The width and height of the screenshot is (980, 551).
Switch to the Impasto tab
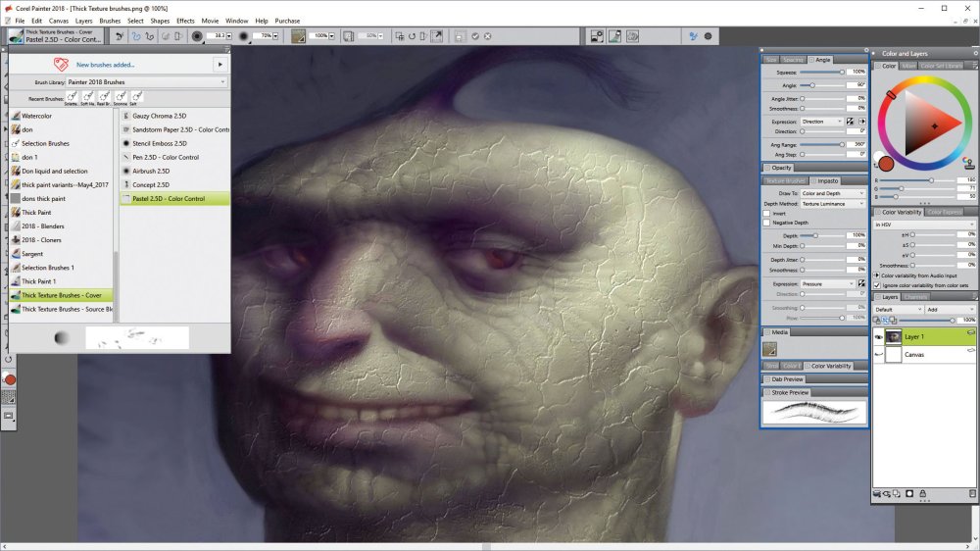(824, 180)
